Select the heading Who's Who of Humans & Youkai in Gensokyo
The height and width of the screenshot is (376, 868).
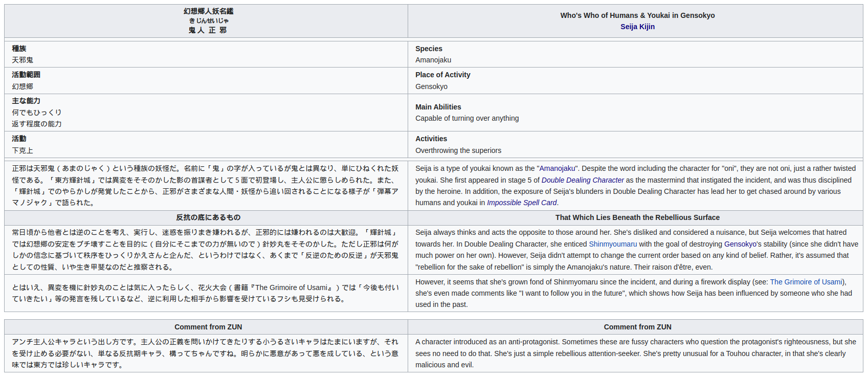tap(637, 15)
